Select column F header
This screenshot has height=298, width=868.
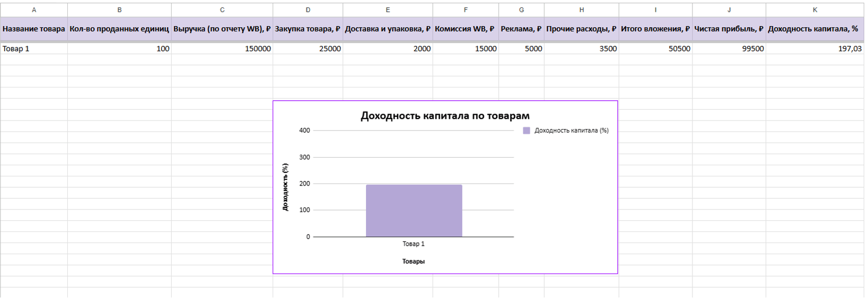pyautogui.click(x=466, y=10)
